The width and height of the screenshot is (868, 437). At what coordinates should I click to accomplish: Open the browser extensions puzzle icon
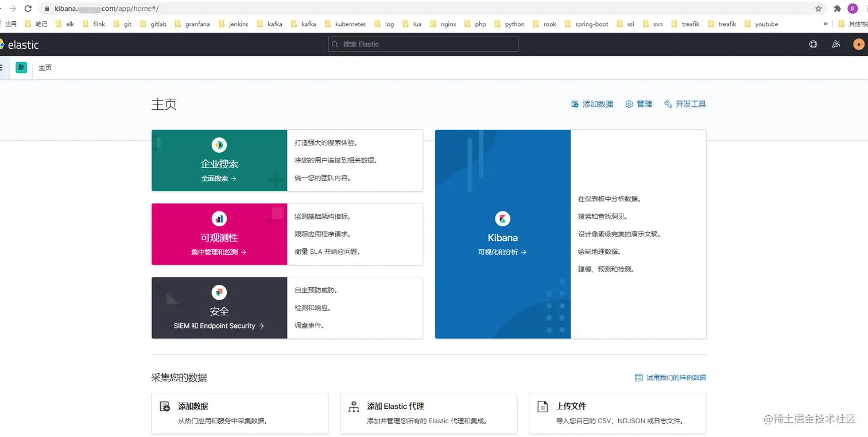pos(837,9)
